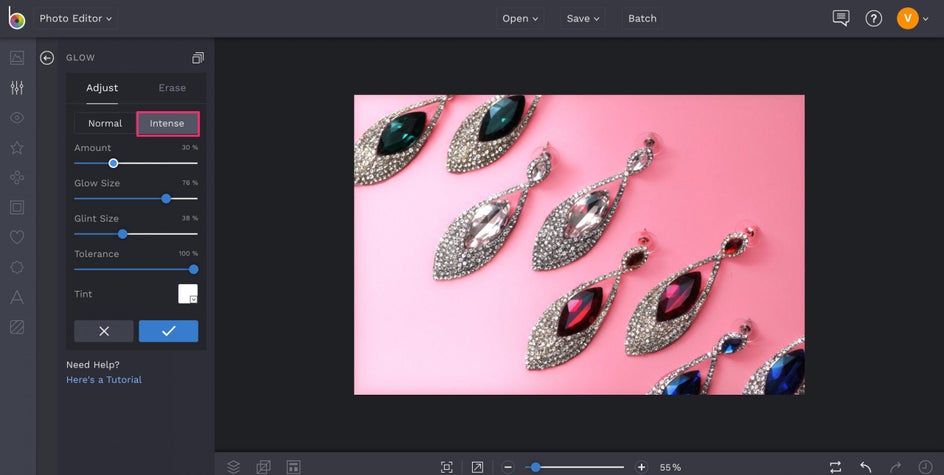Cancel the Glow effect with X
The width and height of the screenshot is (944, 475).
tap(104, 331)
